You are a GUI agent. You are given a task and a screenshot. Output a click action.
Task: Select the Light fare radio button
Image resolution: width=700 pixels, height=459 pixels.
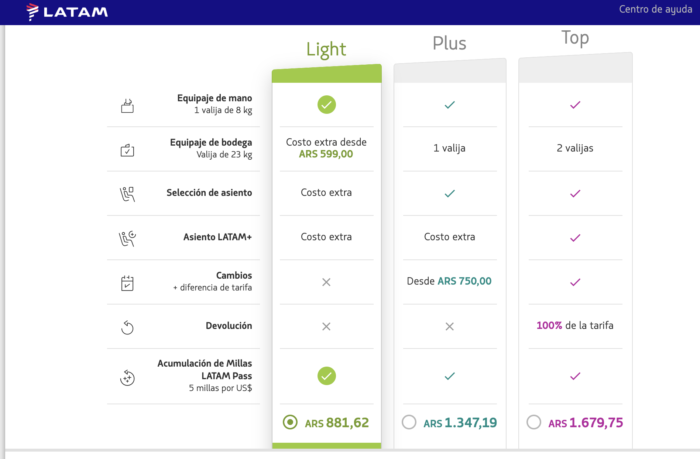(x=290, y=422)
